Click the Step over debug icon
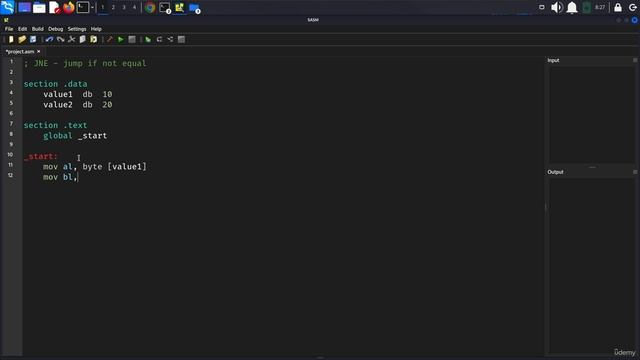640x360 pixels. coord(159,39)
